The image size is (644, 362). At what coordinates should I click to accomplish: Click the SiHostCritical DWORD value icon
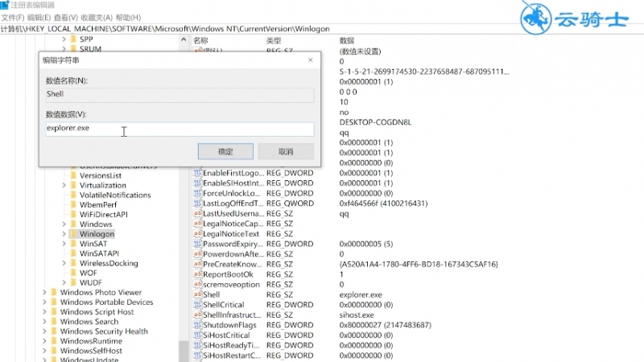(x=197, y=335)
